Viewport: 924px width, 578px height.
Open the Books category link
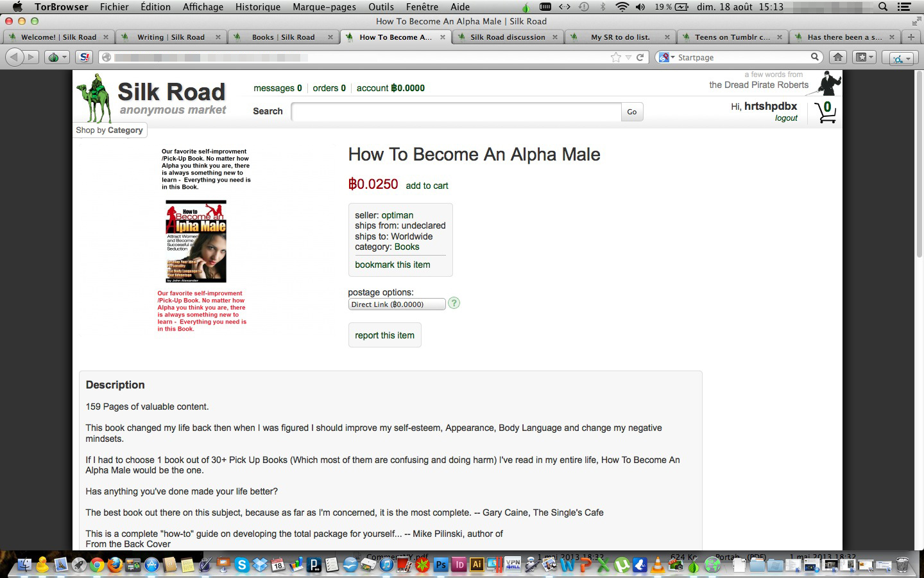coord(407,247)
